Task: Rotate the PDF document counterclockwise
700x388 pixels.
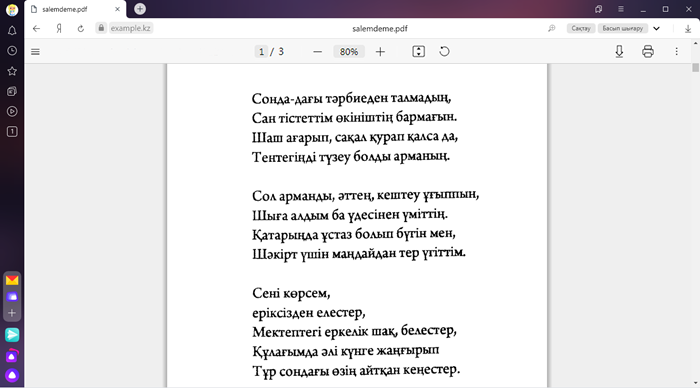Action: tap(444, 52)
